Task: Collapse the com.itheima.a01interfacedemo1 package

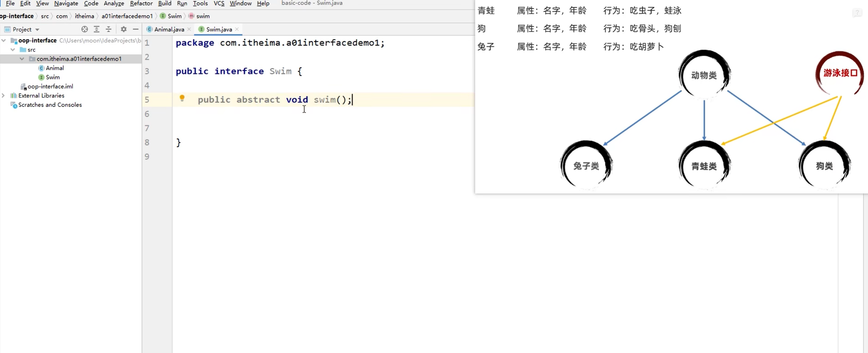Action: point(22,58)
